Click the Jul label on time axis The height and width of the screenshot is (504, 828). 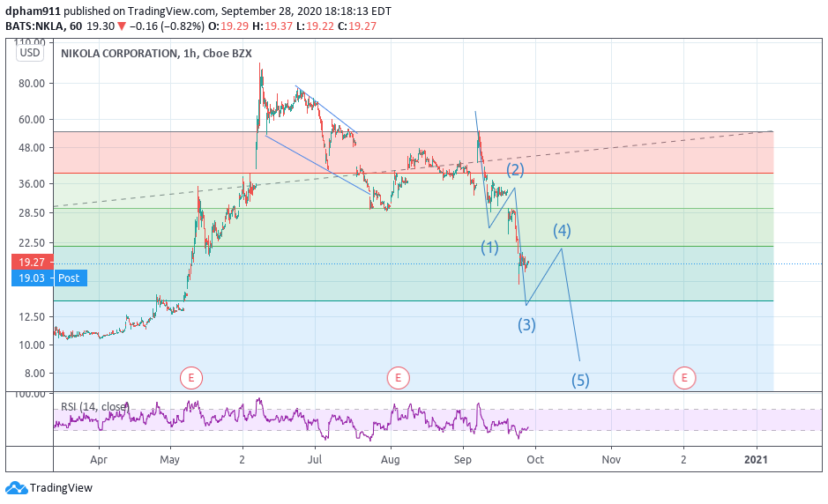point(315,460)
